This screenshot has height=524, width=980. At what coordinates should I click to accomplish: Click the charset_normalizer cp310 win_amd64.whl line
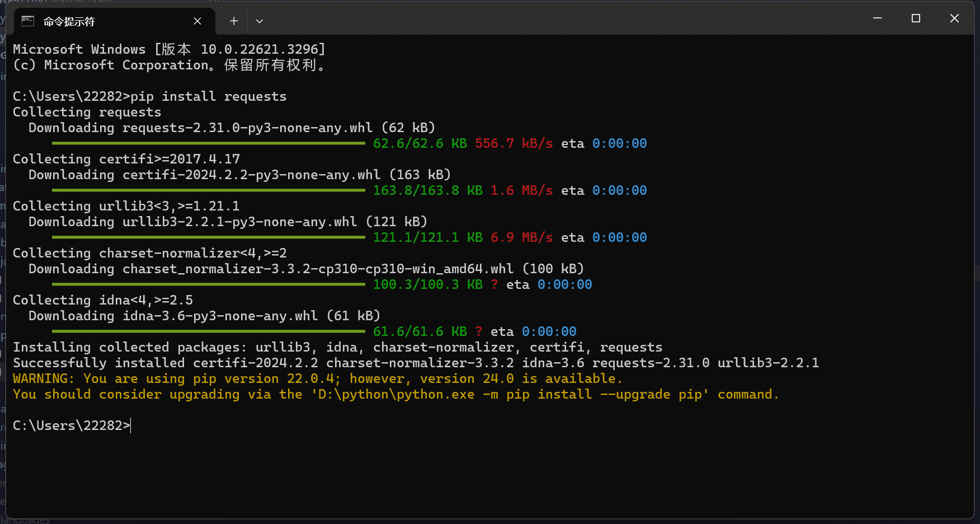point(306,269)
